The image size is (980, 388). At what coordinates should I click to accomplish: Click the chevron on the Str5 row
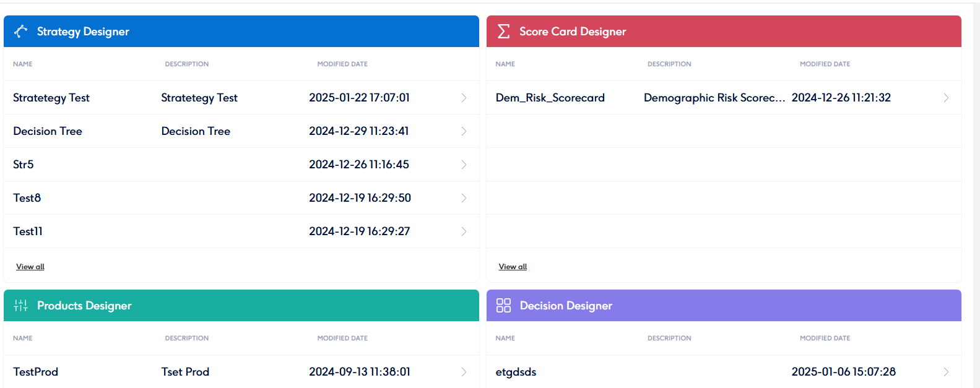point(464,165)
